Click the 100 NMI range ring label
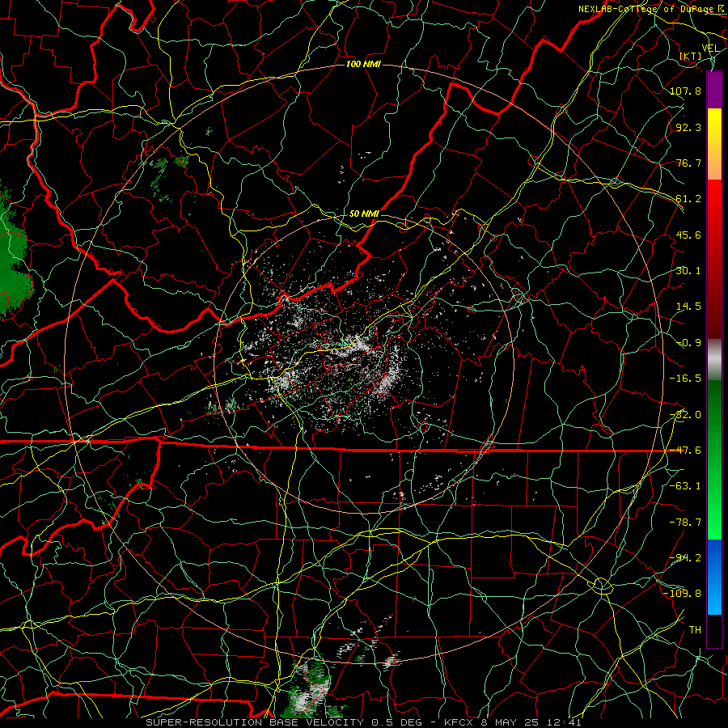This screenshot has height=728, width=728. pyautogui.click(x=363, y=64)
